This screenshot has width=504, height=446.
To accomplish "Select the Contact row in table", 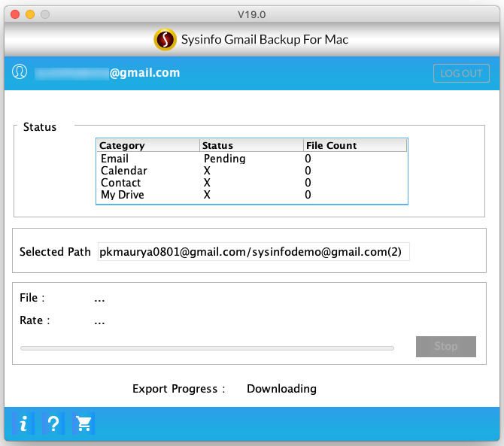I will 252,183.
